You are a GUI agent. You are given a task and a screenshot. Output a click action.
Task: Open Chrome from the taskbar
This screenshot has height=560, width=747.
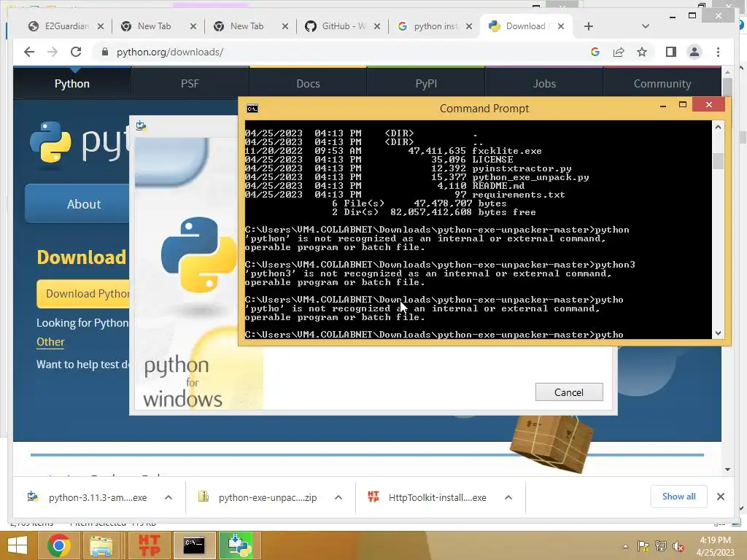point(58,545)
